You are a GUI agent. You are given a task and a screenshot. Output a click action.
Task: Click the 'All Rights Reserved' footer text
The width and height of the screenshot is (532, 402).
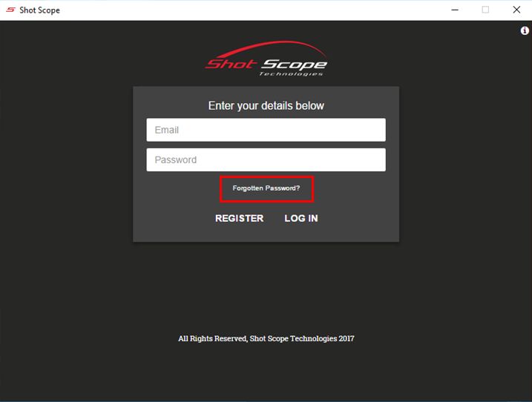(x=266, y=338)
